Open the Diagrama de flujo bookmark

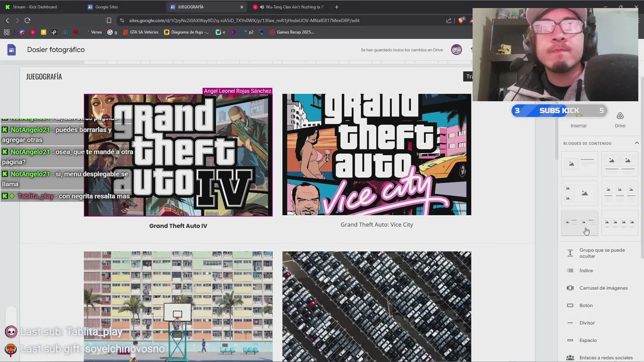187,32
